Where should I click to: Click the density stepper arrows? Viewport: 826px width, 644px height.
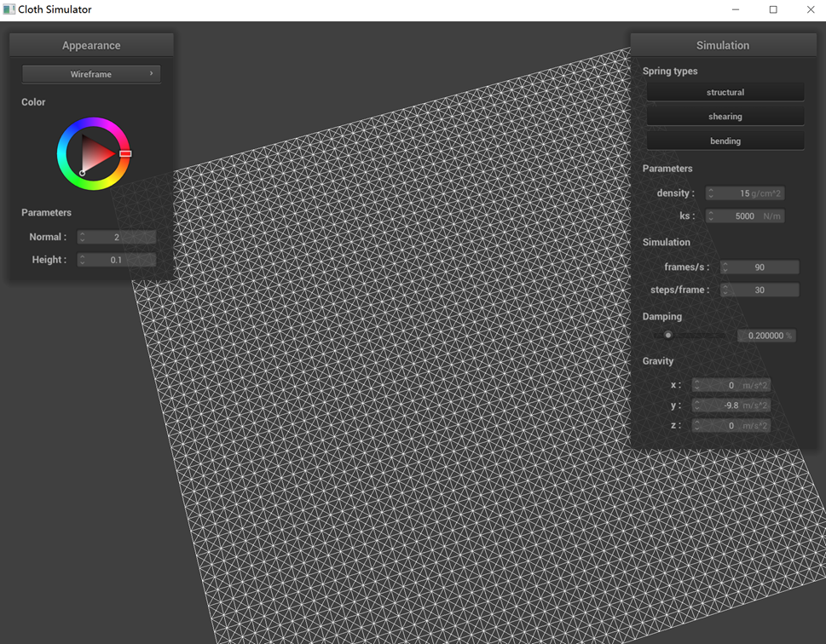tap(711, 194)
